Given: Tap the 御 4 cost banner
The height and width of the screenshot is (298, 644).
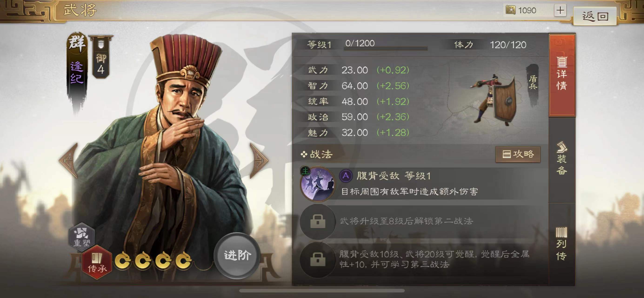Looking at the screenshot, I should click(101, 57).
